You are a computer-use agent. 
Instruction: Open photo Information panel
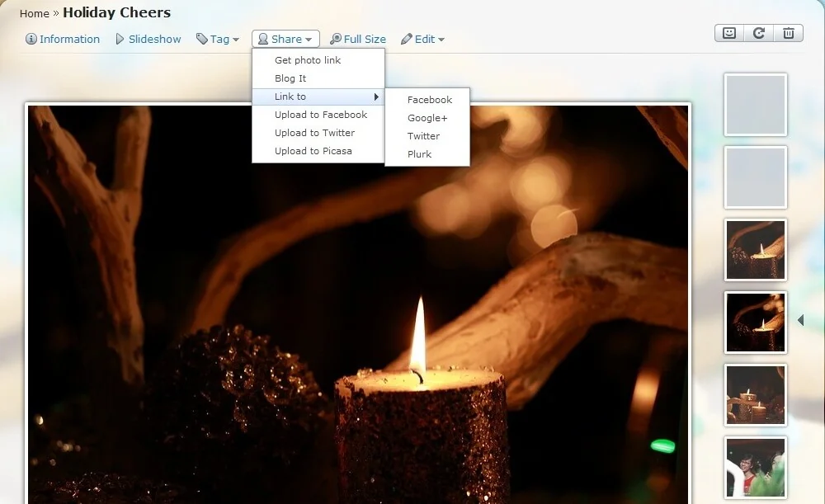[x=63, y=39]
